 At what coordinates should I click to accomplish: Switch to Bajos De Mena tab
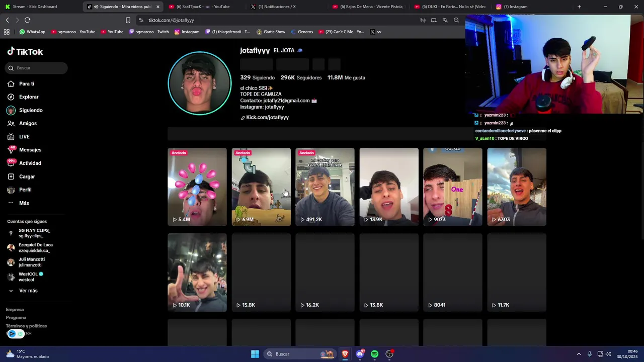pyautogui.click(x=367, y=7)
